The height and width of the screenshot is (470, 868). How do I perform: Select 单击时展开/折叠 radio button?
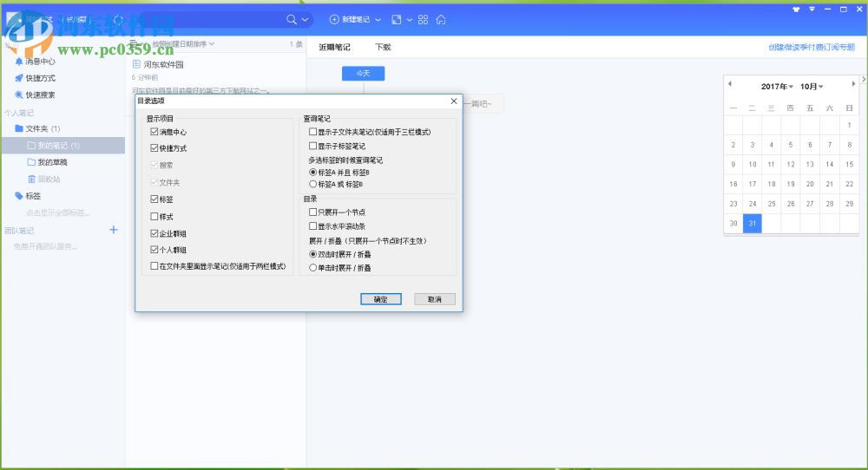click(312, 268)
